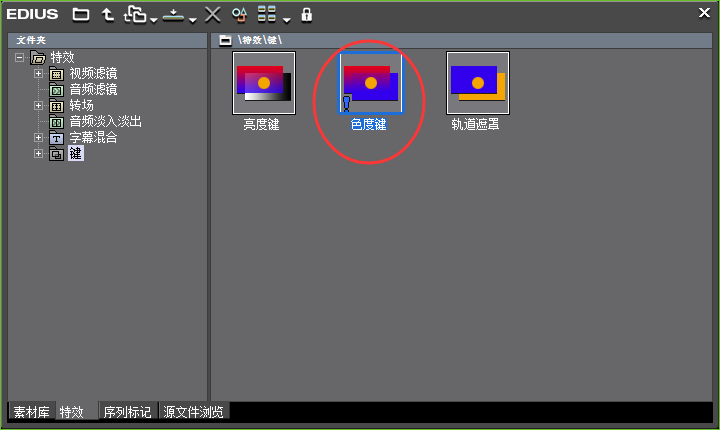Select the 色度键 effect thumbnail
The height and width of the screenshot is (430, 720).
pyautogui.click(x=371, y=83)
